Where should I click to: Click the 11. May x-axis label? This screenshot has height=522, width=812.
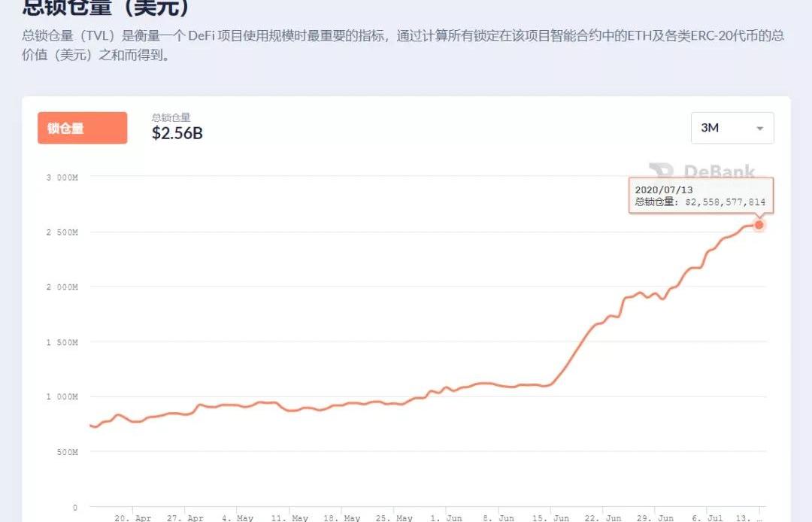click(289, 517)
